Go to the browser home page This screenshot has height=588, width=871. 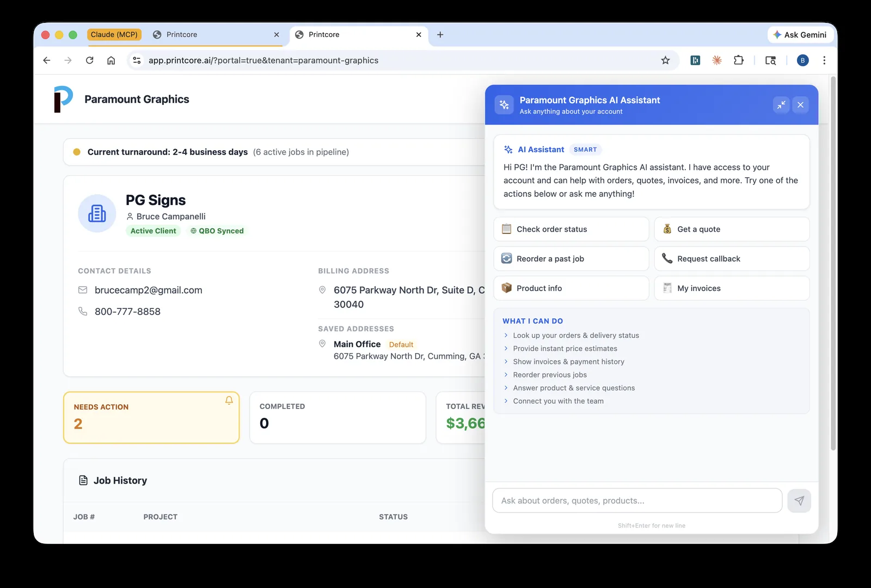coord(111,60)
